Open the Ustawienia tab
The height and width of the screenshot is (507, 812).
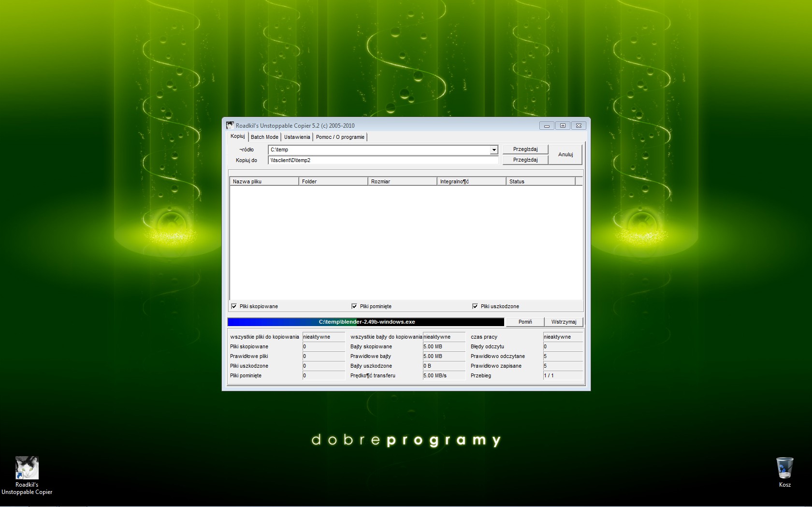(297, 137)
